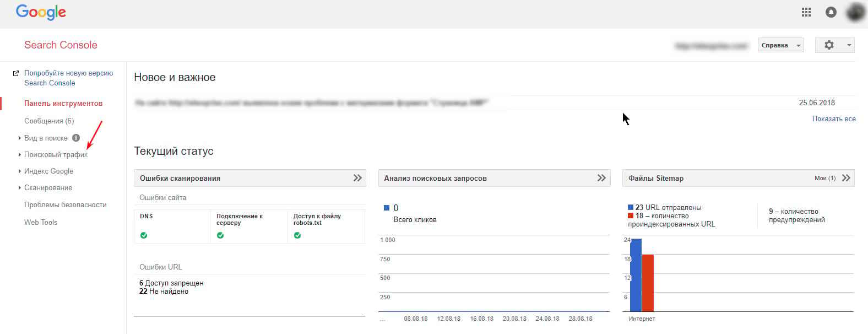The width and height of the screenshot is (868, 334).
Task: Click the Интернет label under Sitemap chart
Action: [642, 319]
